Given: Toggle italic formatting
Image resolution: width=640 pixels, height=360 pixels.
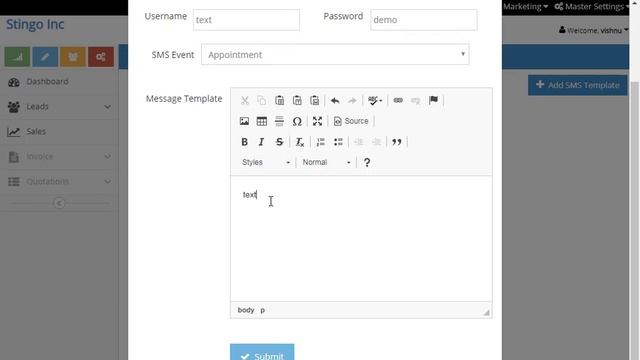Looking at the screenshot, I should (262, 142).
